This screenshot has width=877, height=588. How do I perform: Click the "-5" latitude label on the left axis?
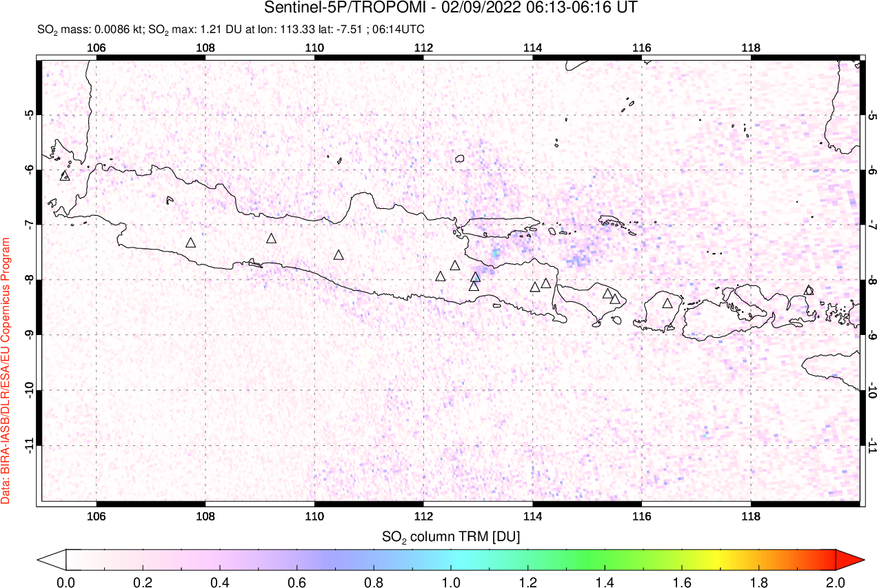pyautogui.click(x=30, y=114)
